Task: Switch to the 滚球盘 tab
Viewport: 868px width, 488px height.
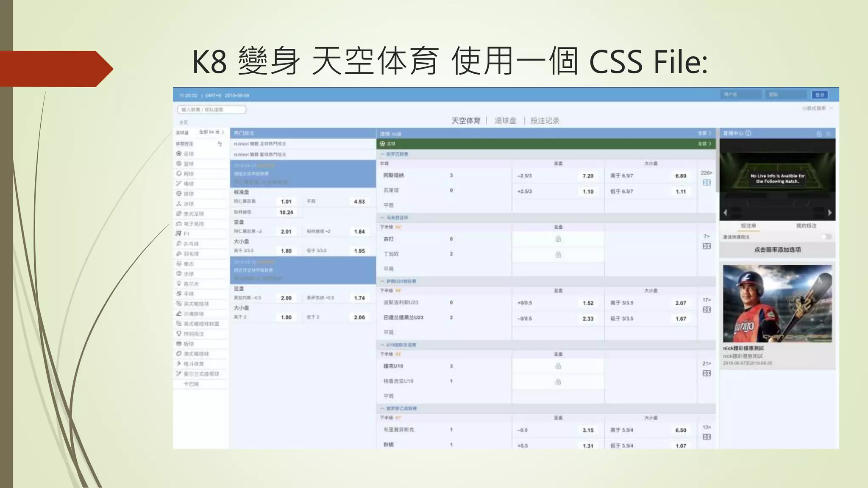Action: 505,121
